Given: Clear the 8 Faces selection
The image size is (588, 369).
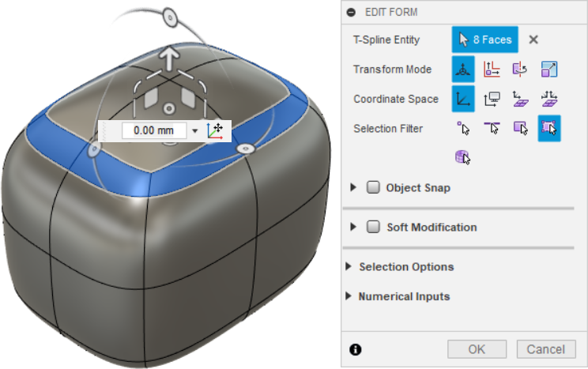Looking at the screenshot, I should [533, 40].
